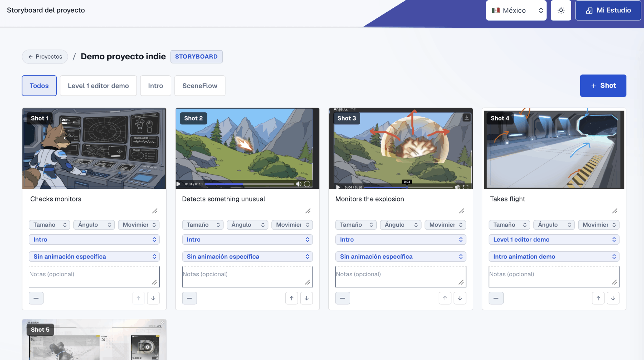
Task: Open Mi Estudio
Action: 608,10
